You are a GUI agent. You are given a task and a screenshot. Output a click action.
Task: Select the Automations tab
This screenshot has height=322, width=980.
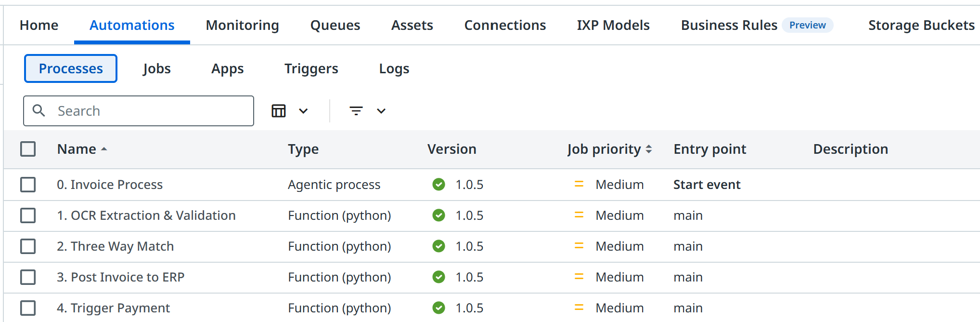click(132, 25)
